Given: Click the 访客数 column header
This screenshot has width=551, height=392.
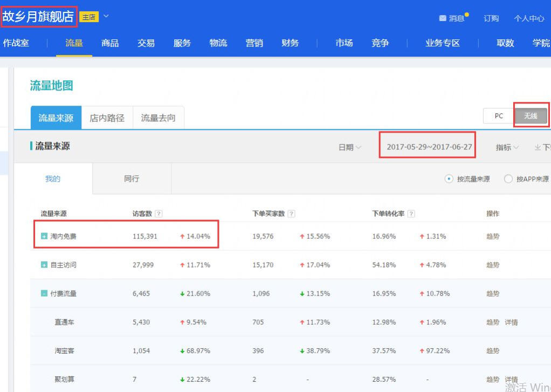Looking at the screenshot, I should [142, 214].
